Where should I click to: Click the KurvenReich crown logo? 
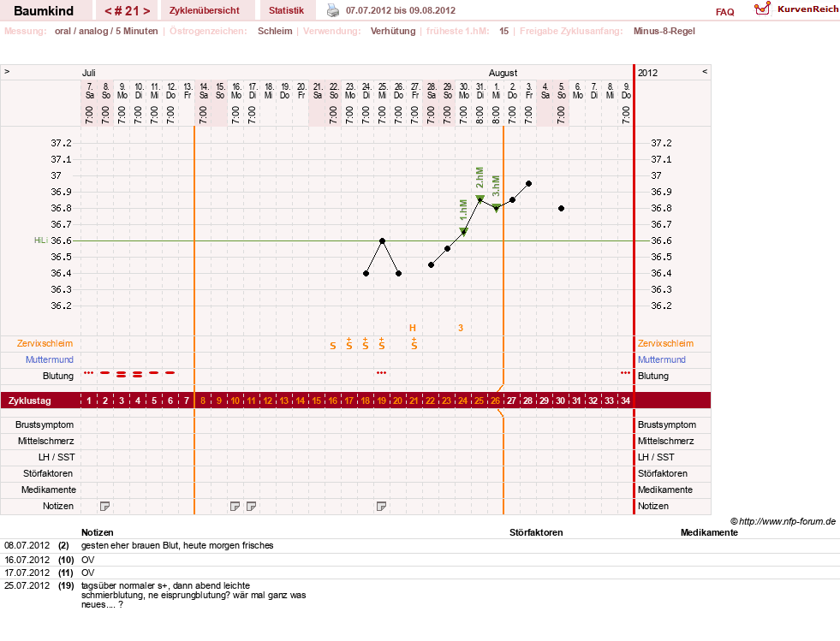coord(762,9)
